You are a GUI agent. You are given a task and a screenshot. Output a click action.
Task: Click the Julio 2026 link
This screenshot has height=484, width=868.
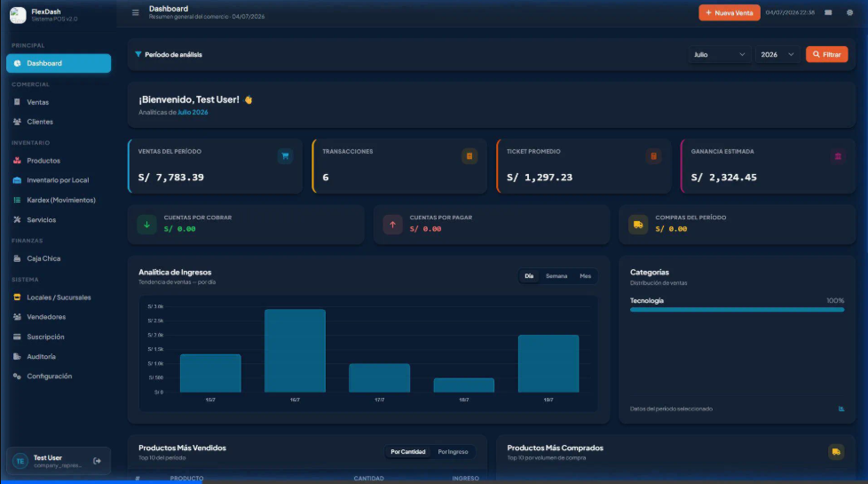[193, 112]
